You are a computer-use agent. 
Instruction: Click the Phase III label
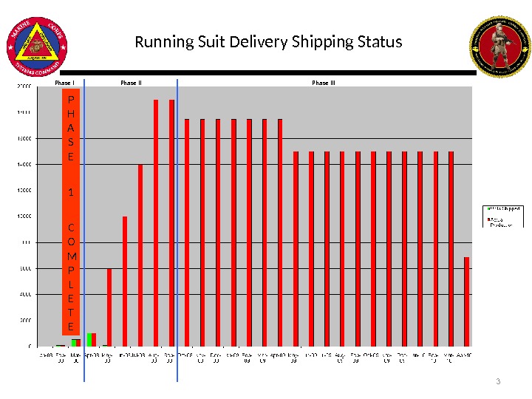coord(324,83)
